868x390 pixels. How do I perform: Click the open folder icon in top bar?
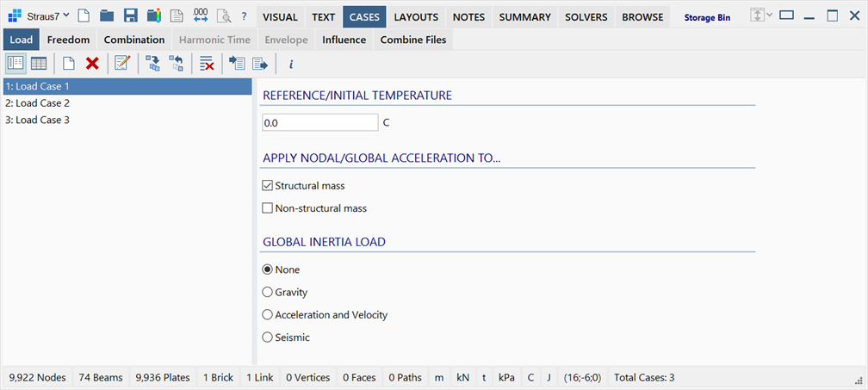pos(107,16)
